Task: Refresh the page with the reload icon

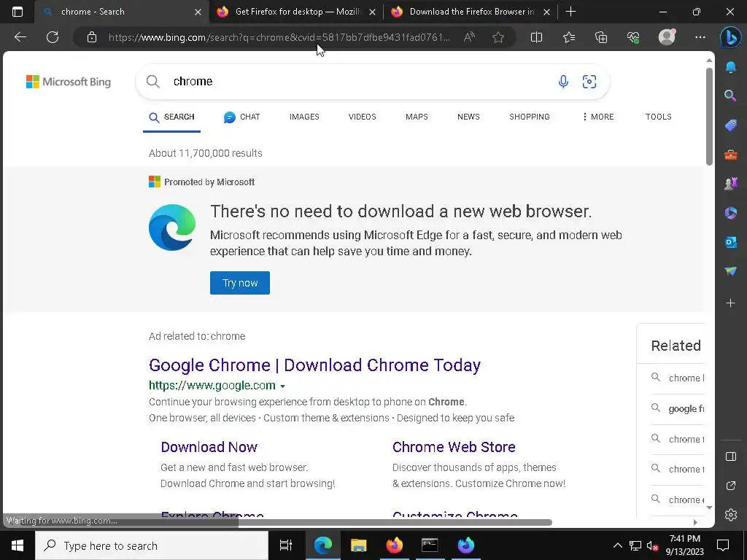Action: click(53, 37)
